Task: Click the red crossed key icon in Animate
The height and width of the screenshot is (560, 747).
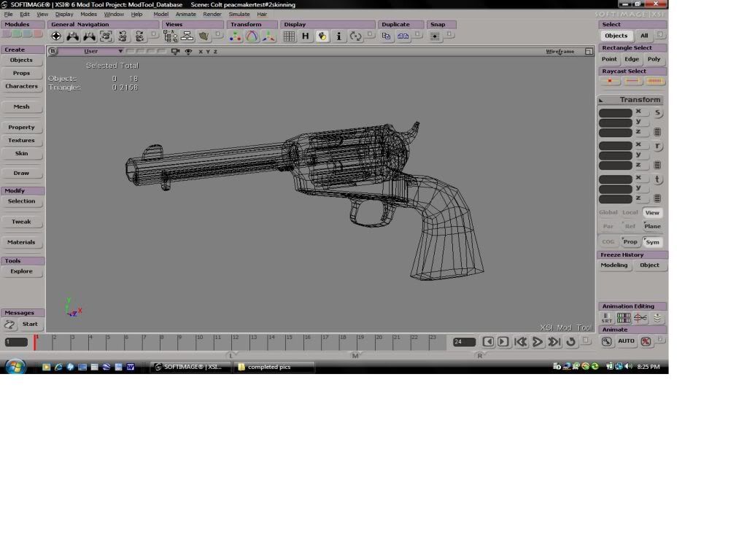Action: pyautogui.click(x=646, y=341)
